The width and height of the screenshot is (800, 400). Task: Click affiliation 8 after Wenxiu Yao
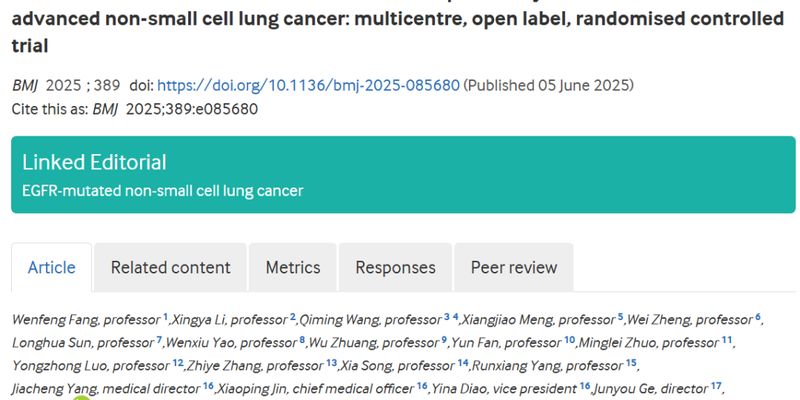(302, 339)
